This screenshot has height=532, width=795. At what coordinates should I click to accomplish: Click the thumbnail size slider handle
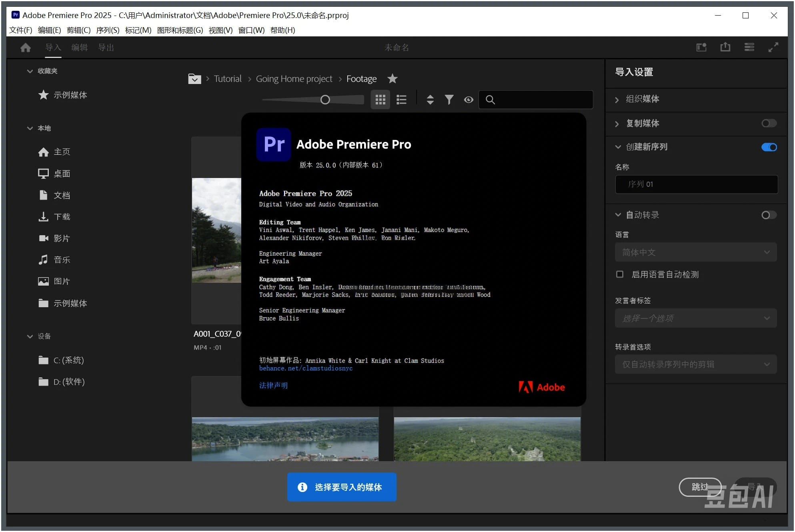[x=325, y=100]
